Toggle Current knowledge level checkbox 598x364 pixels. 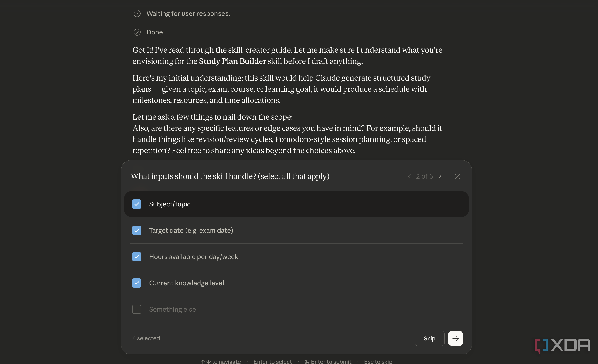click(x=137, y=283)
